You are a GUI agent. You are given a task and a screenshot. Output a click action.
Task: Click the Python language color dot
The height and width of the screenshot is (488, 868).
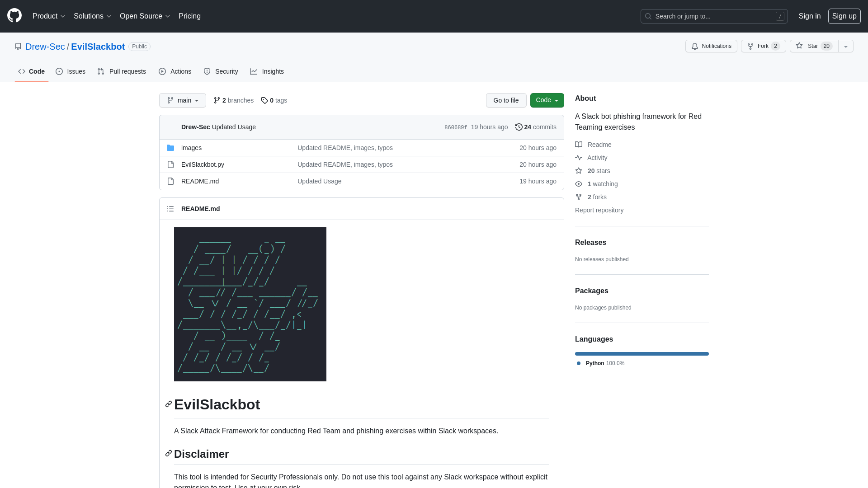[x=579, y=363]
